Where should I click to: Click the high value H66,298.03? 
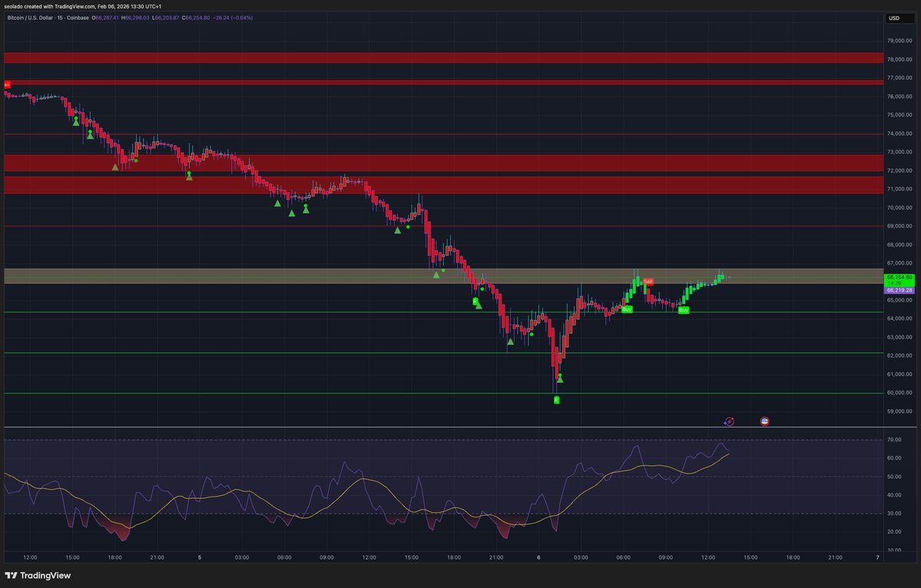(x=135, y=18)
